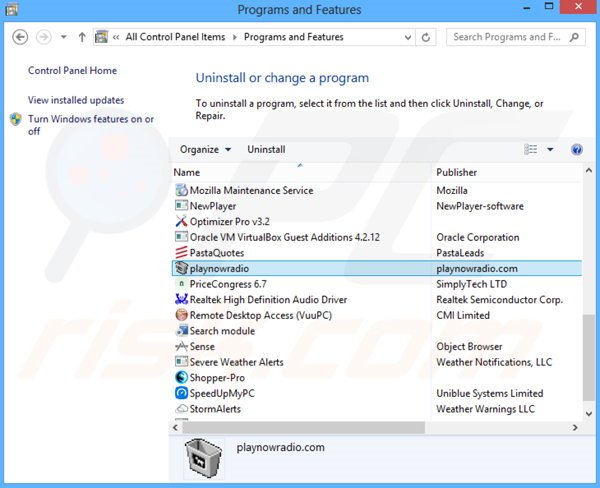The height and width of the screenshot is (488, 600).
Task: Click the horizontal scrollbar right arrow
Action: pos(575,428)
